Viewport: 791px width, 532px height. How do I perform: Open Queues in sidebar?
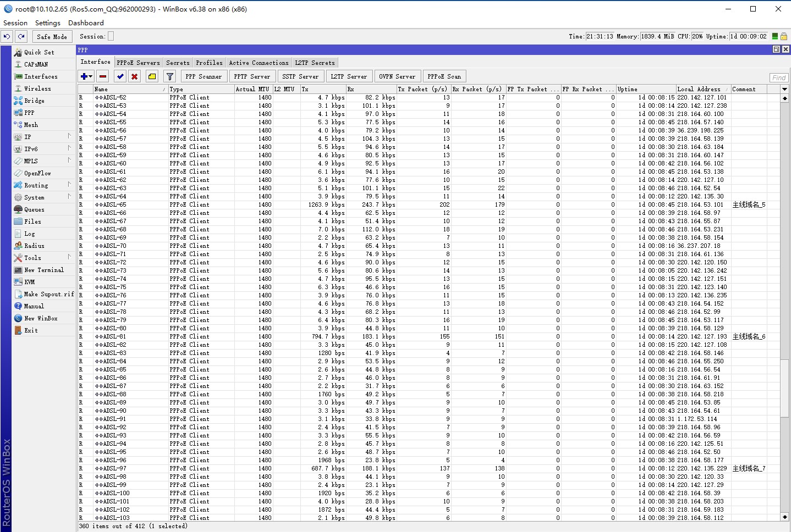pyautogui.click(x=43, y=209)
